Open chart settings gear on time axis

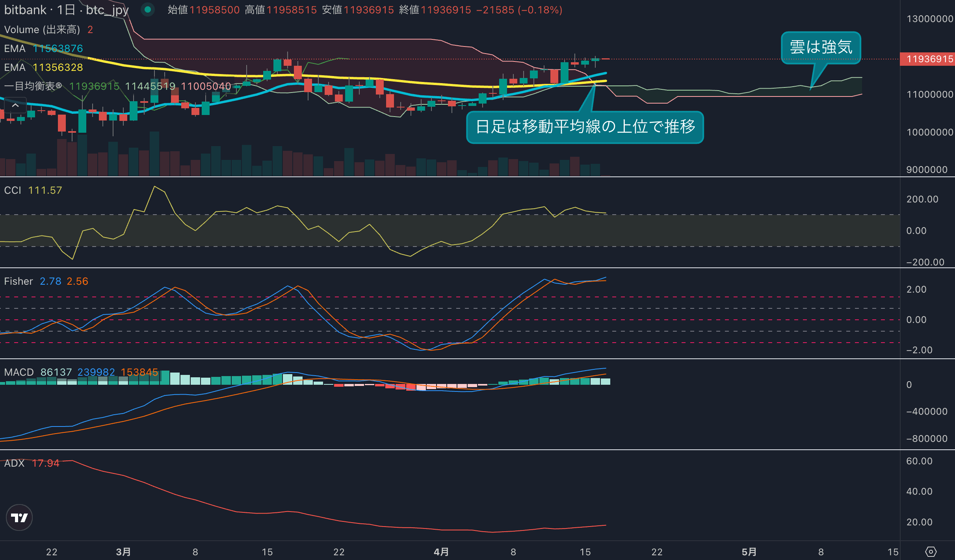pyautogui.click(x=931, y=551)
